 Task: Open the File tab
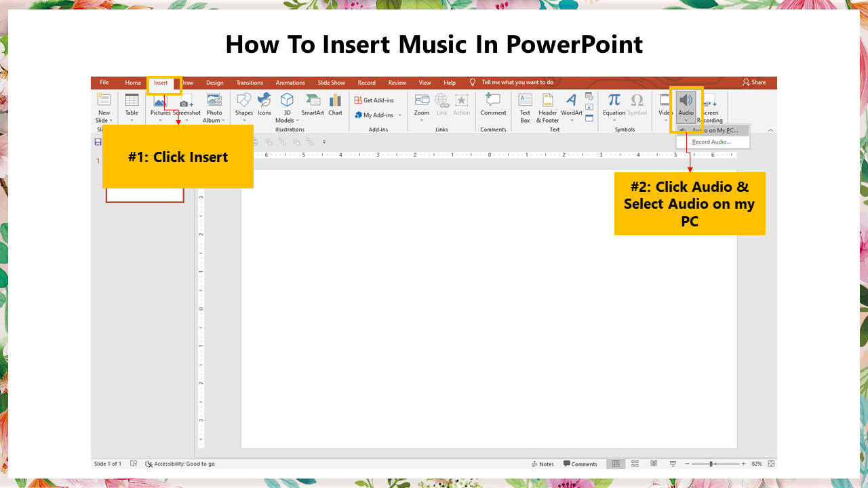point(104,83)
